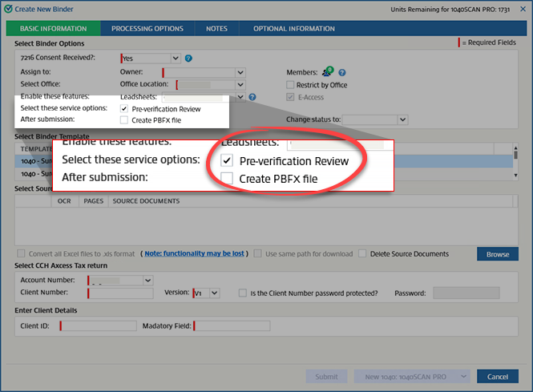The image size is (533, 392).
Task: Check the Restrict by Office option
Action: pyautogui.click(x=291, y=85)
